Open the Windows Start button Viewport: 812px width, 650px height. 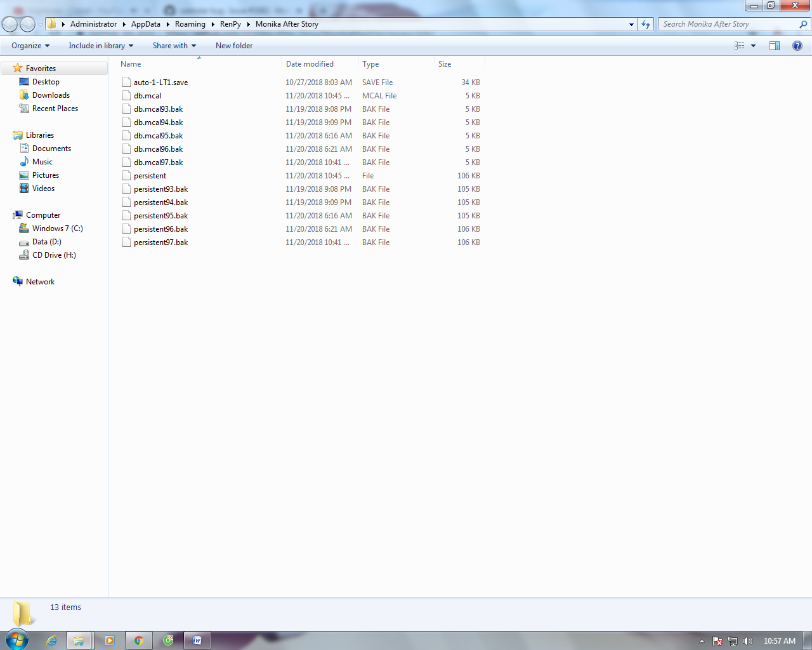17,640
